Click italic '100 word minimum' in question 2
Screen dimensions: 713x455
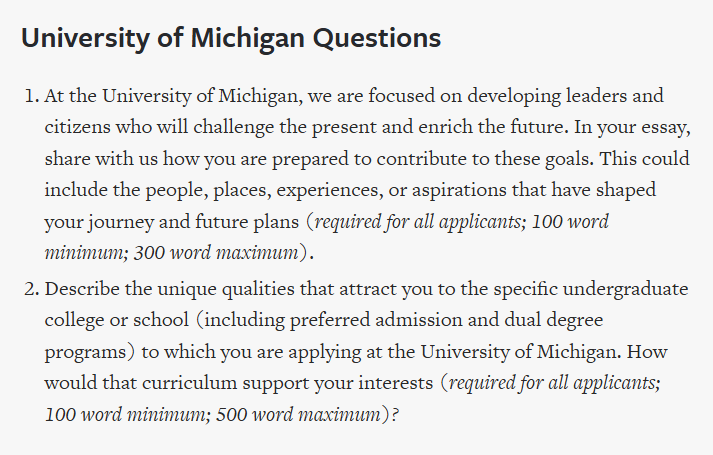pos(127,415)
